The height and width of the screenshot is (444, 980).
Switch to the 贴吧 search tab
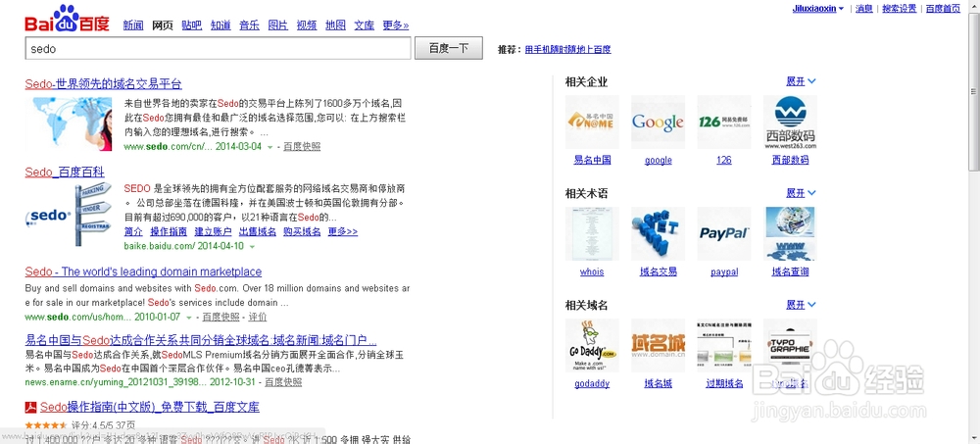tap(192, 25)
